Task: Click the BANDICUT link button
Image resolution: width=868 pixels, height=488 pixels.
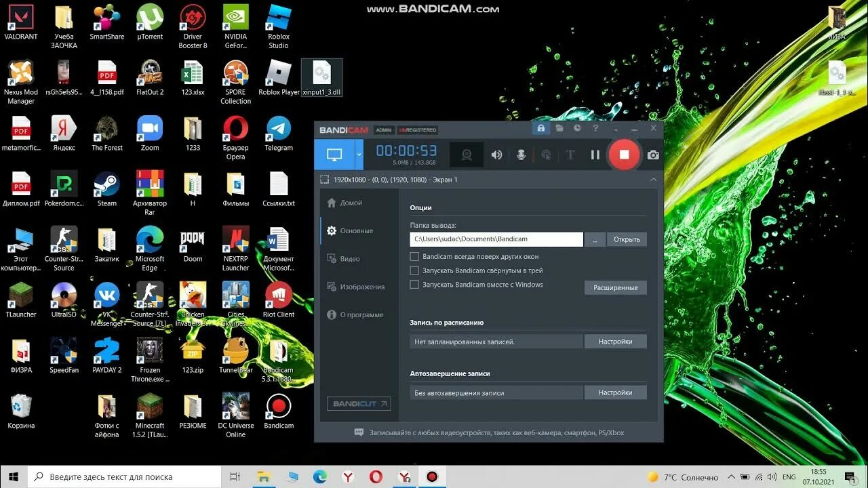Action: (359, 403)
